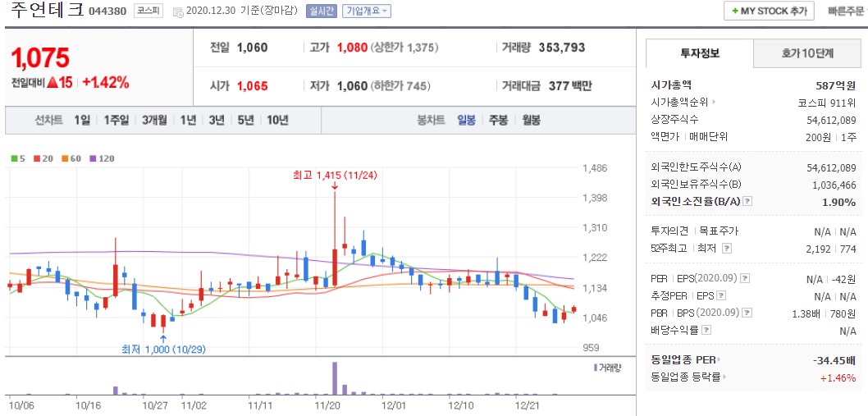Toggle the 실시간 real-time button
Screen dimensions: 868x416
pos(321,11)
